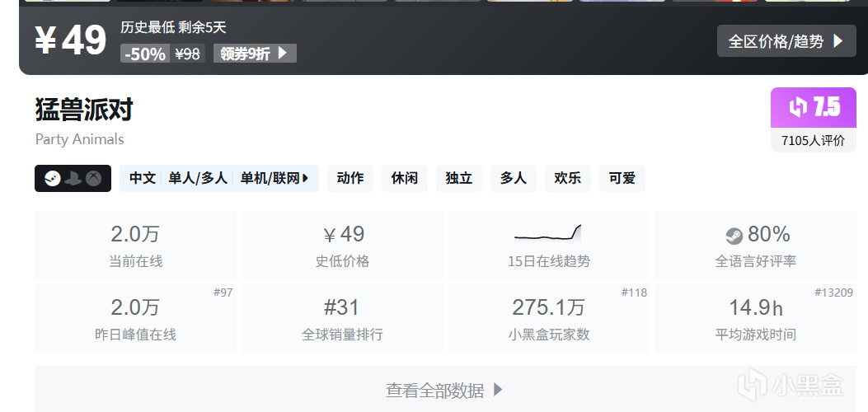Select the 多人 tag
The width and height of the screenshot is (868, 412).
pos(514,178)
